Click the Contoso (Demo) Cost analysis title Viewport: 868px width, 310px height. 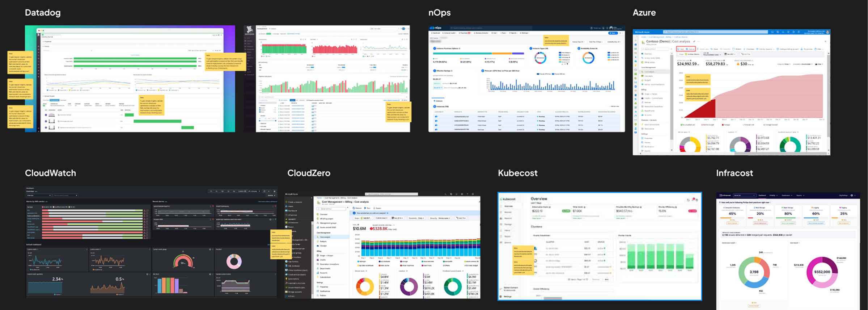[x=668, y=41]
